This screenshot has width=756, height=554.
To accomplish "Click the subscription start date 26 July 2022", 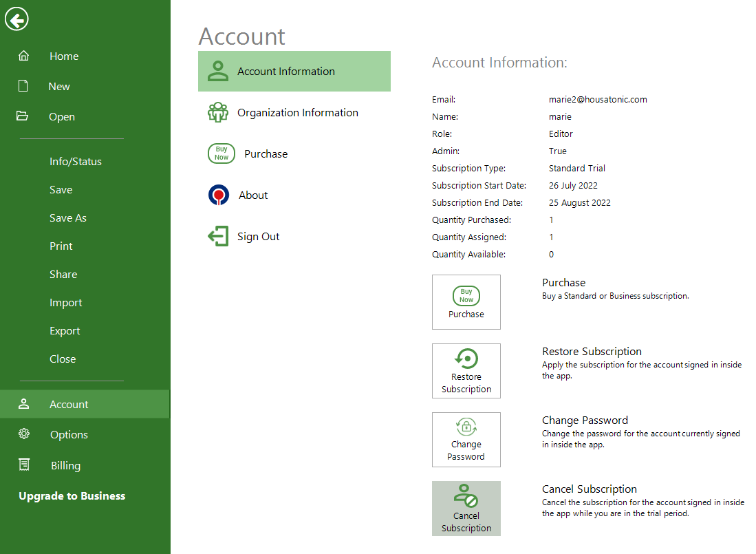I will (573, 186).
